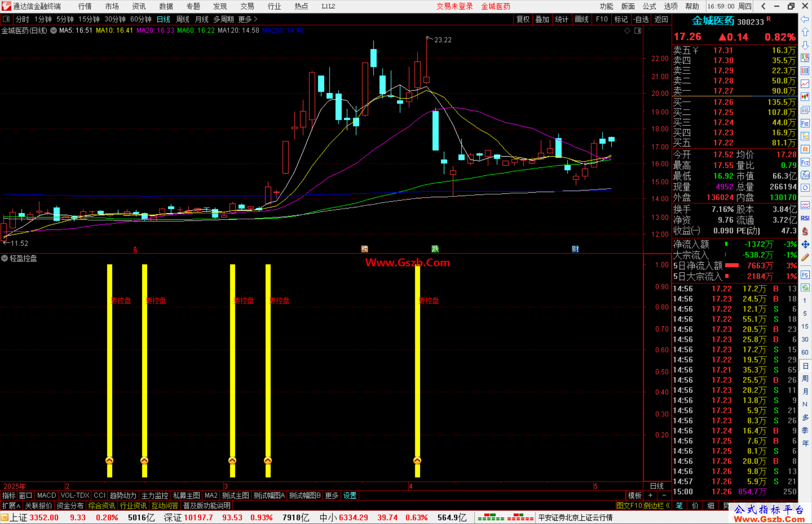Click the 复权 button
The height and width of the screenshot is (524, 812).
coord(523,19)
